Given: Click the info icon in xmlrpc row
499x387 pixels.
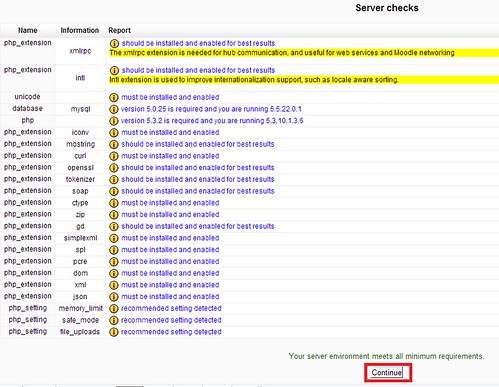Looking at the screenshot, I should (x=114, y=43).
